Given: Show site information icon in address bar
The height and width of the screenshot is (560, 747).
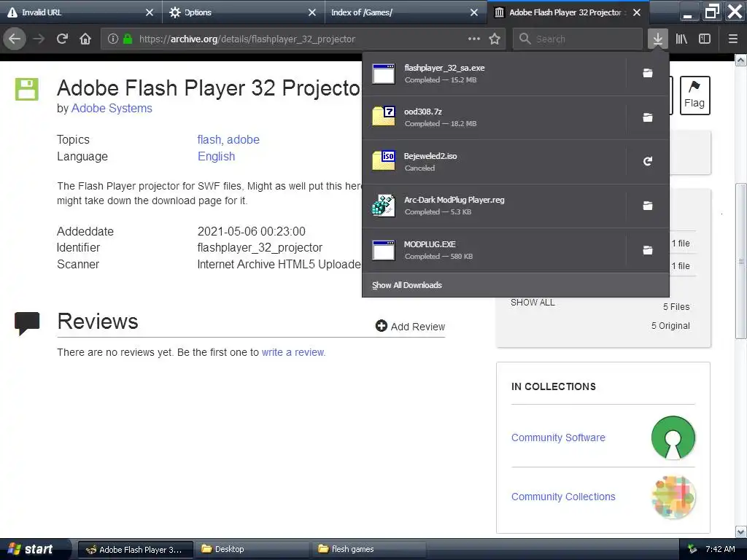Looking at the screenshot, I should (x=113, y=39).
